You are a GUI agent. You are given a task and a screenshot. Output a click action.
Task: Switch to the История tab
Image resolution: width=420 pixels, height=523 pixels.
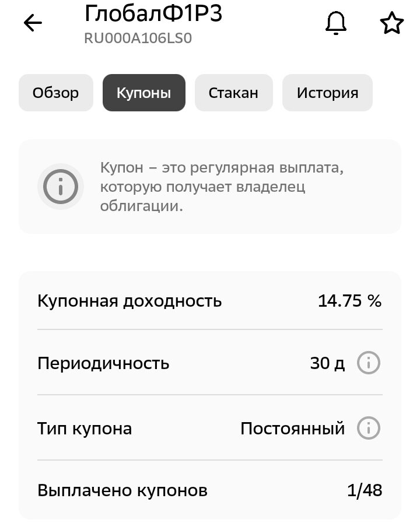coord(327,92)
